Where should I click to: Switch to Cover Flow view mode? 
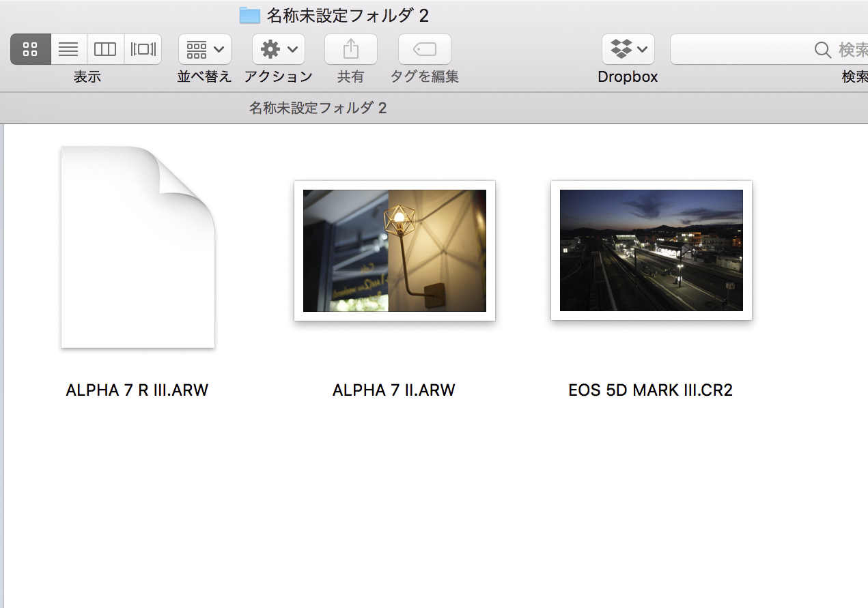143,49
